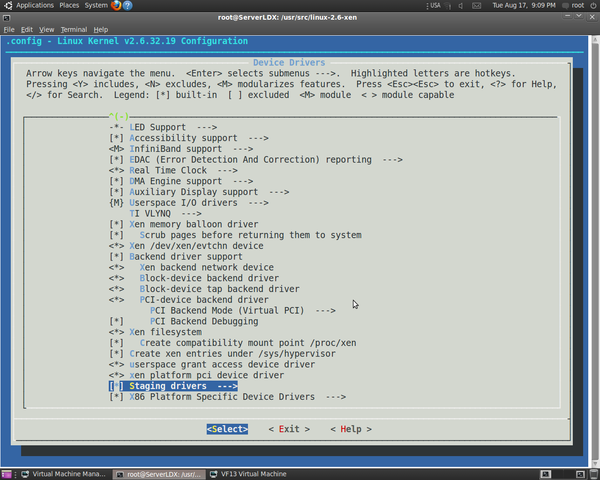Toggle PCI Backend Debugging checkbox
600x480 pixels.
pos(116,321)
